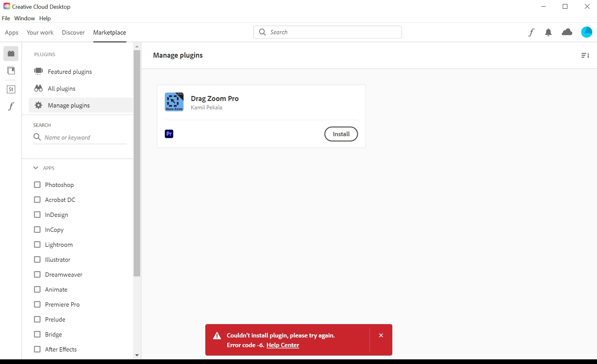Collapse the APPS filter section
Image resolution: width=597 pixels, height=364 pixels.
[36, 168]
